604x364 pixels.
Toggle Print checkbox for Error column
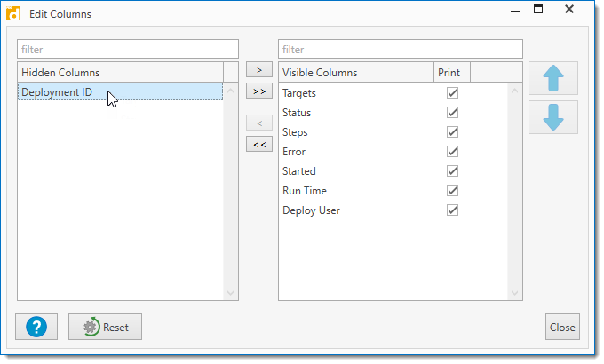coord(452,152)
